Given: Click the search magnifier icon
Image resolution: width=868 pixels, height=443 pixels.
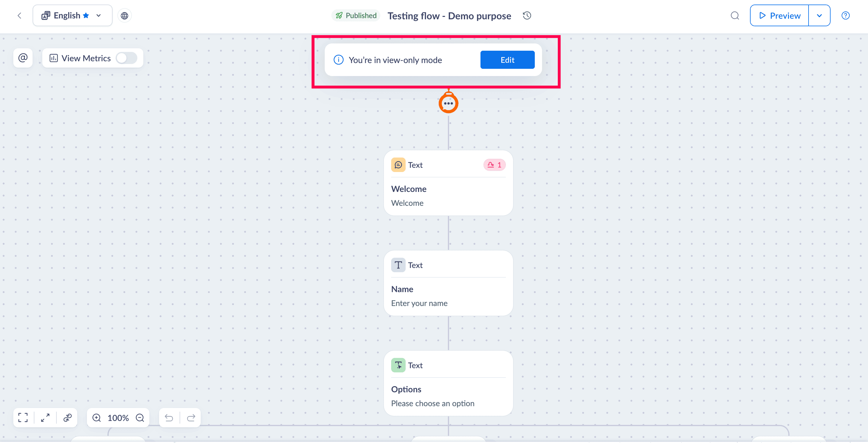Looking at the screenshot, I should tap(735, 15).
